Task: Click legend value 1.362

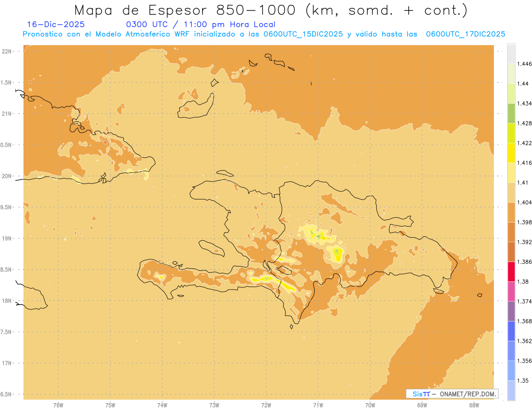Action: 524,341
